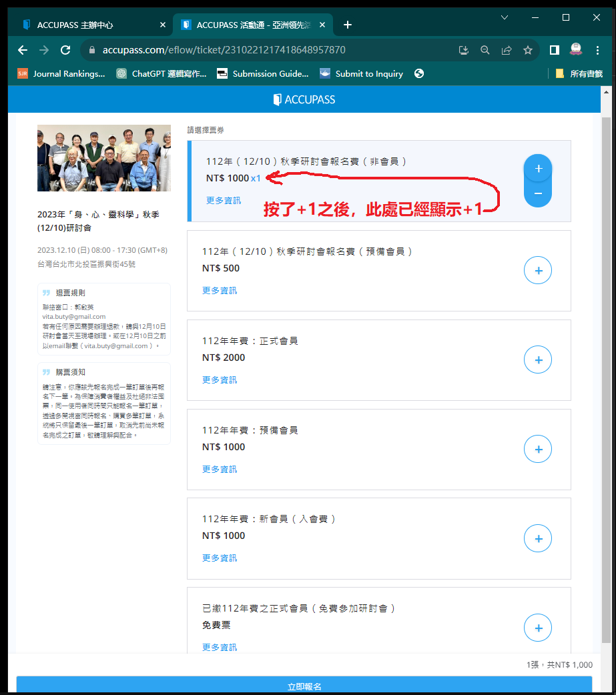616x695 pixels.
Task: Reload the current page
Action: click(x=65, y=50)
